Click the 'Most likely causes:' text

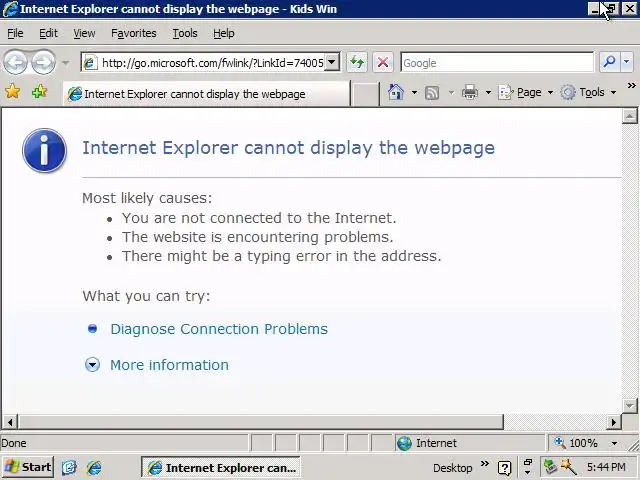click(x=147, y=198)
